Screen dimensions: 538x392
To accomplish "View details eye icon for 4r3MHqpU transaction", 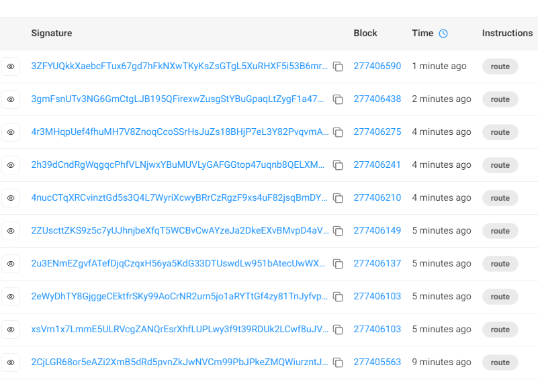I will [11, 132].
